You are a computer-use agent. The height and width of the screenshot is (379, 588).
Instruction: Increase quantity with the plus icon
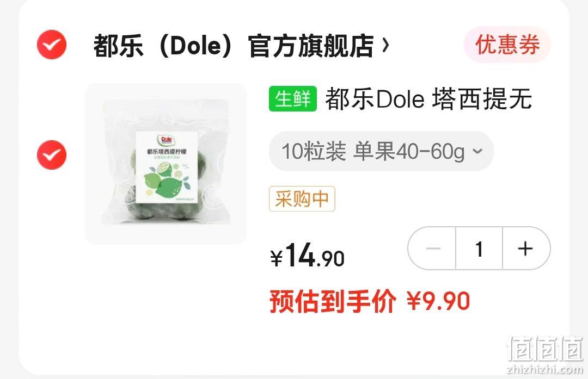[525, 248]
